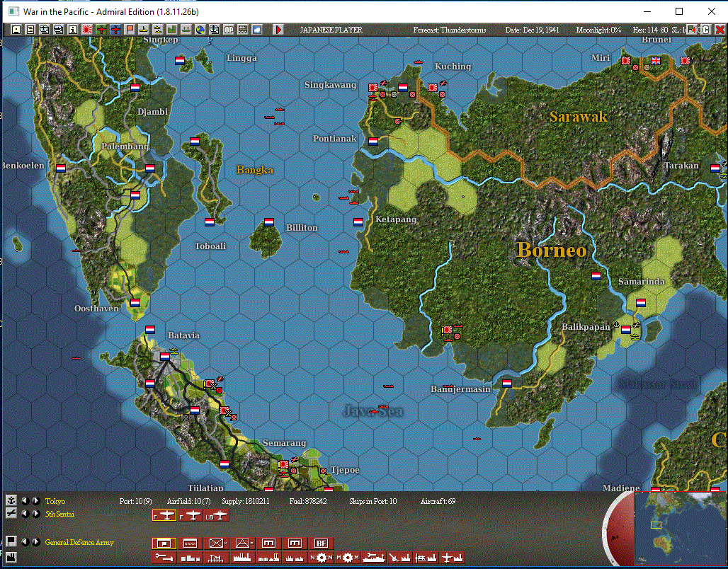Select the 'xxxx' army command unit icon

pyautogui.click(x=190, y=544)
